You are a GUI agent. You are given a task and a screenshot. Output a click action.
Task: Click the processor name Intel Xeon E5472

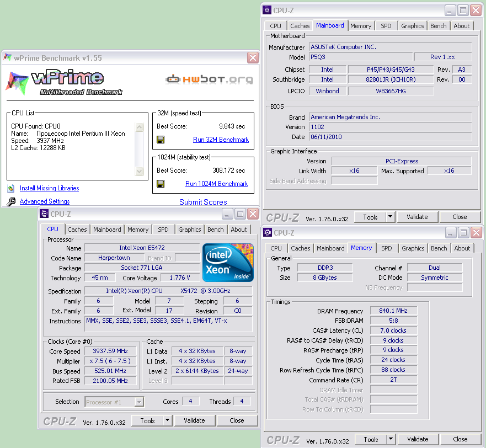coord(142,248)
